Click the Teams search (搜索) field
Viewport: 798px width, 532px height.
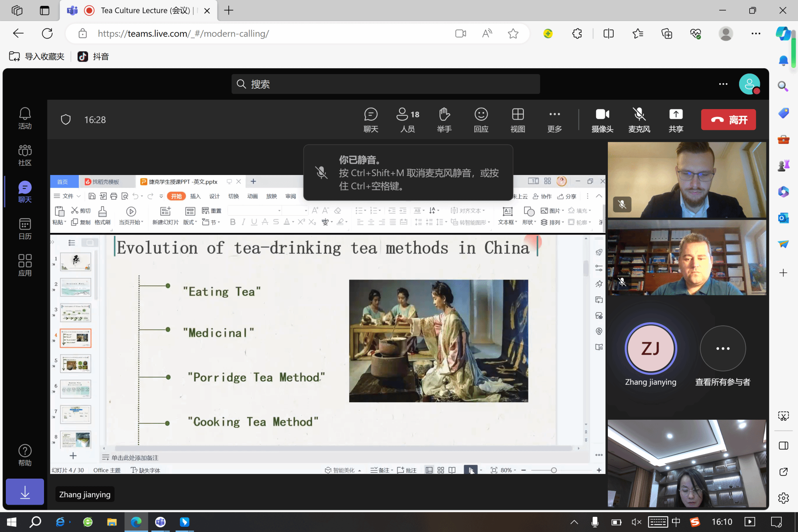(386, 84)
